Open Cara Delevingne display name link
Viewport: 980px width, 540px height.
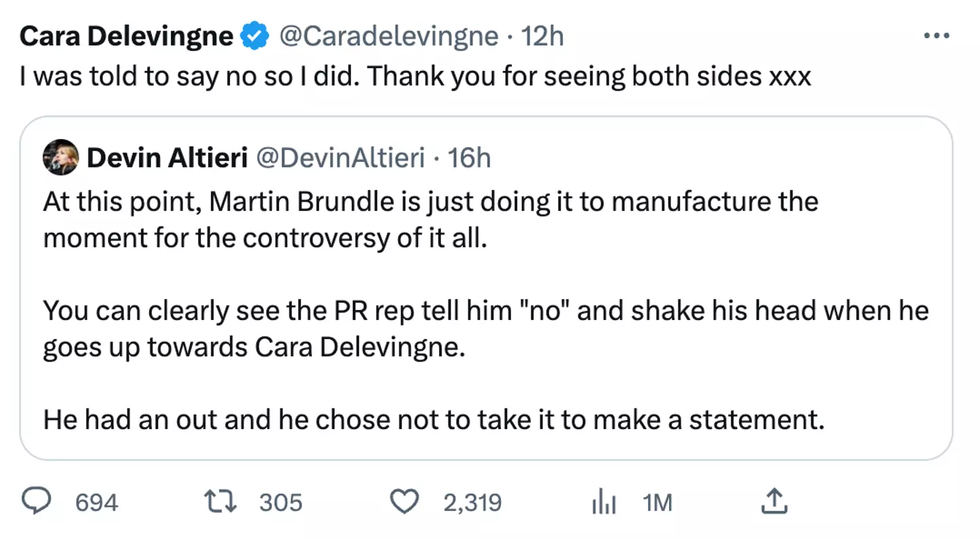point(127,37)
